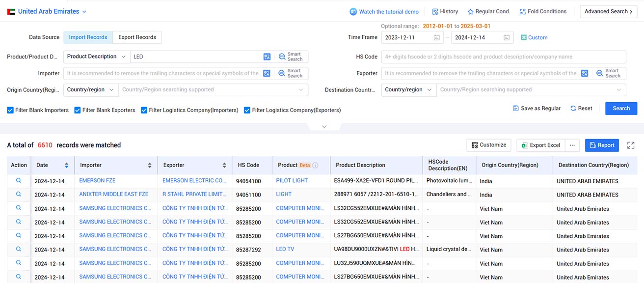Click translate icon in Importer field
Image resolution: width=644 pixels, height=283 pixels.
point(267,73)
